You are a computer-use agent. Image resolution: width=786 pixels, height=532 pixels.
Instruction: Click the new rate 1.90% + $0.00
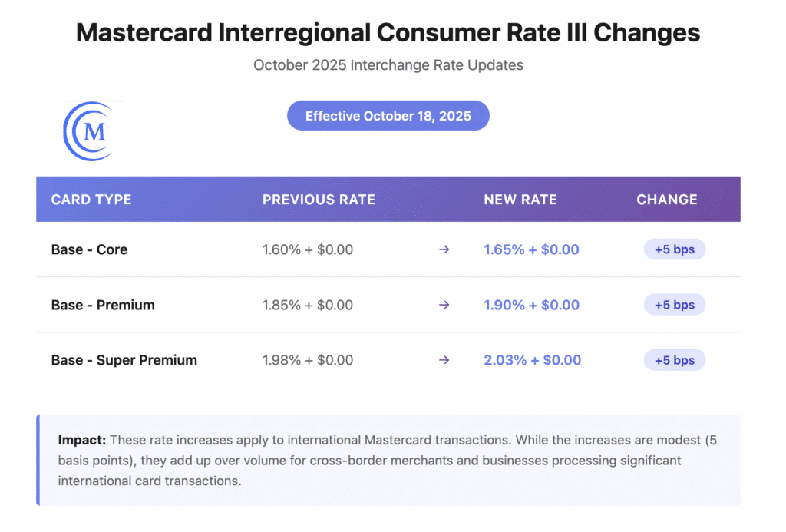[x=531, y=305]
